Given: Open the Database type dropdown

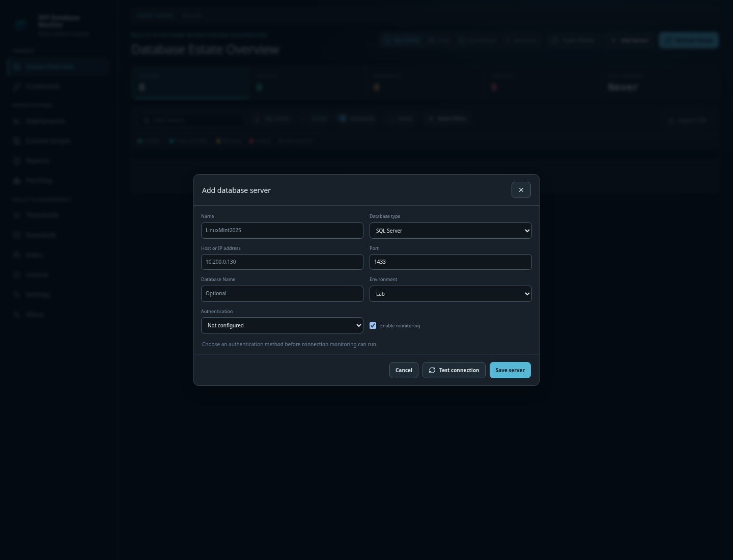Looking at the screenshot, I should (x=450, y=231).
